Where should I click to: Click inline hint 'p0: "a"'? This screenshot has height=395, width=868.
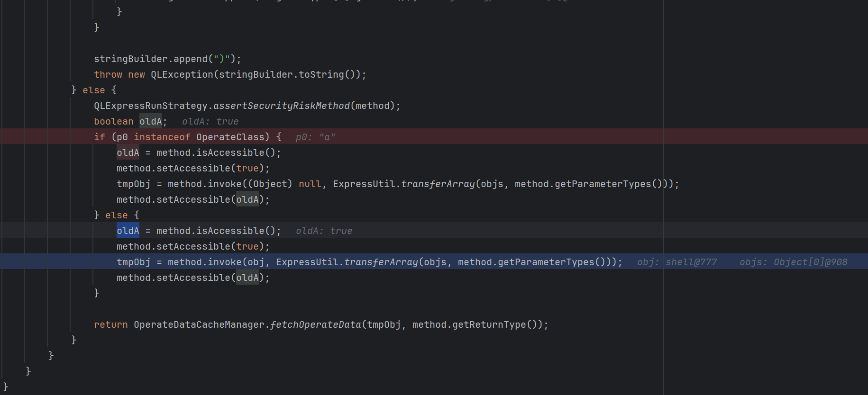coord(315,137)
